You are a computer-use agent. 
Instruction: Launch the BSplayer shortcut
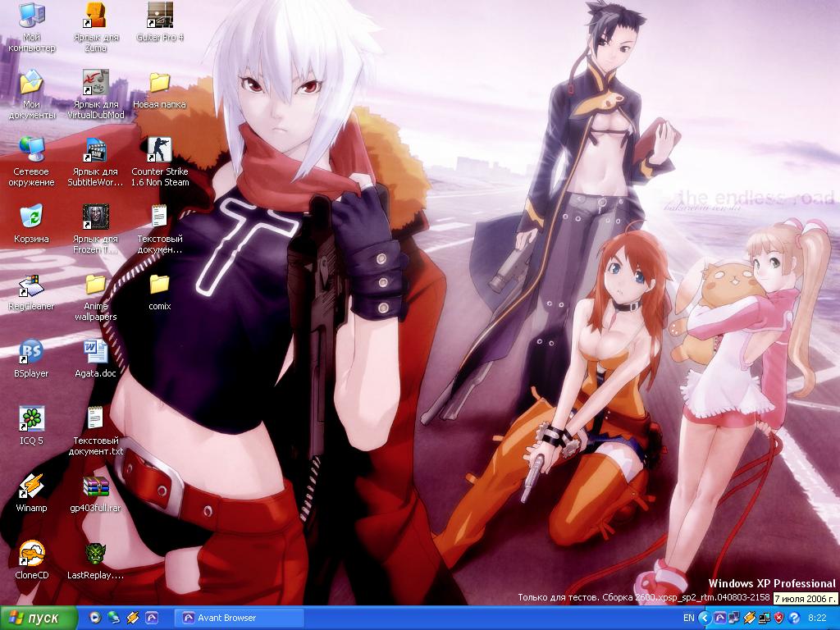pyautogui.click(x=32, y=351)
